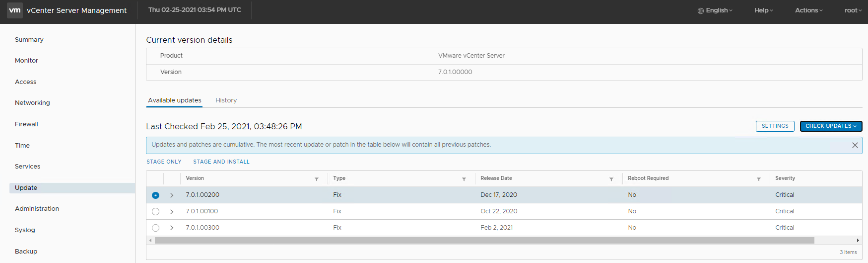Click the vCenter Server Management title
The width and height of the screenshot is (868, 263).
77,10
